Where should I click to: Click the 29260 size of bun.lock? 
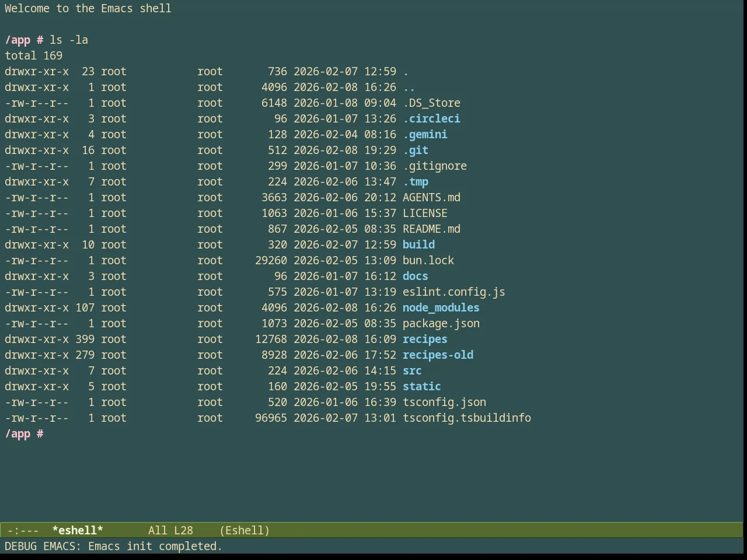tap(271, 260)
